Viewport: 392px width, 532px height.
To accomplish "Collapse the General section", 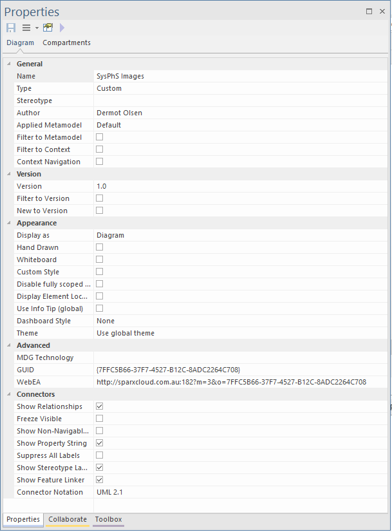I will [8, 64].
